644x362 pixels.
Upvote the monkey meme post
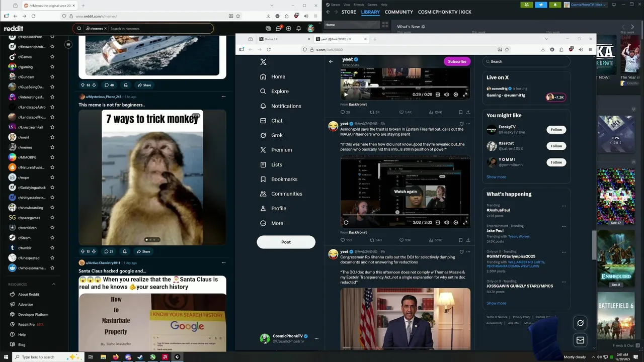pyautogui.click(x=83, y=251)
